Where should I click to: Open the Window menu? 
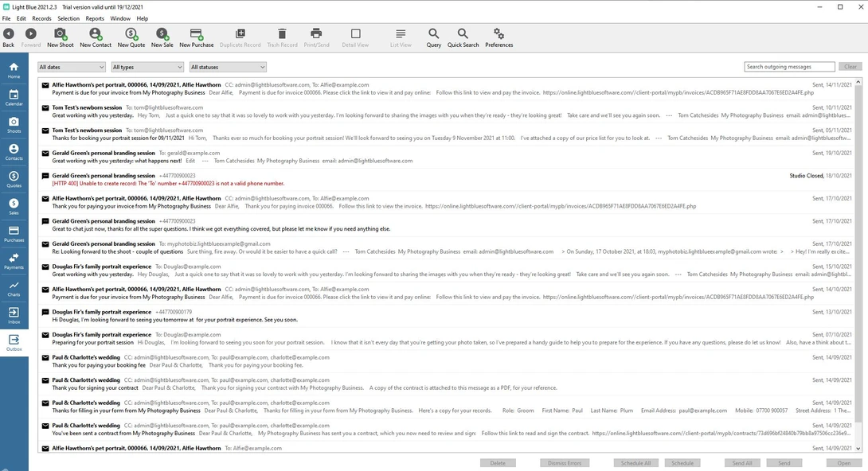tap(120, 18)
